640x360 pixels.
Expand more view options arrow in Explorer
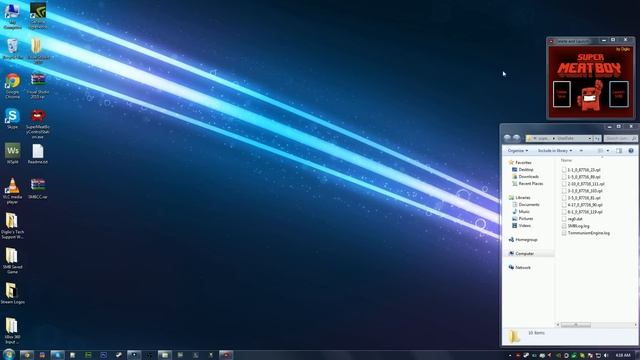click(608, 151)
